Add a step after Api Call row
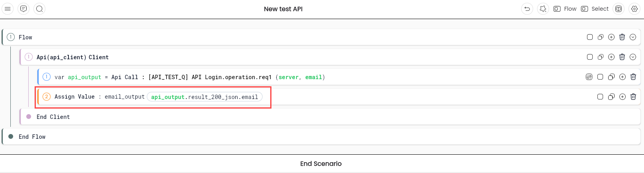The width and height of the screenshot is (644, 173). (x=623, y=77)
